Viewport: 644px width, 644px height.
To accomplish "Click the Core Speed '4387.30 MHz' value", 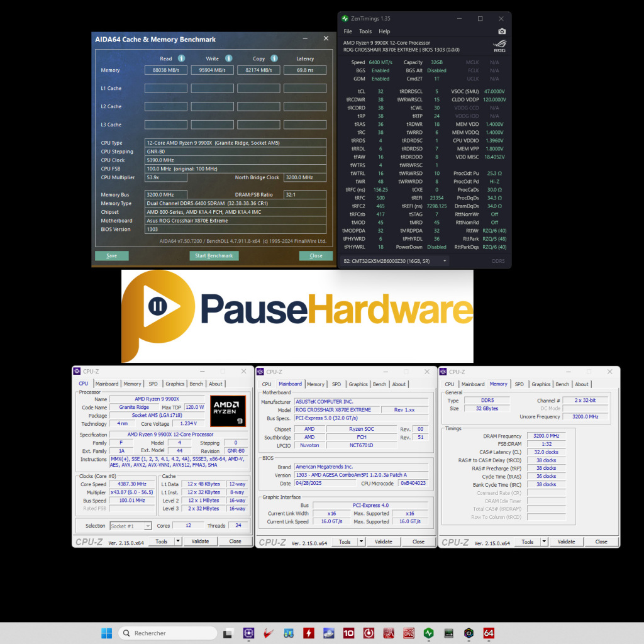I will coord(132,484).
